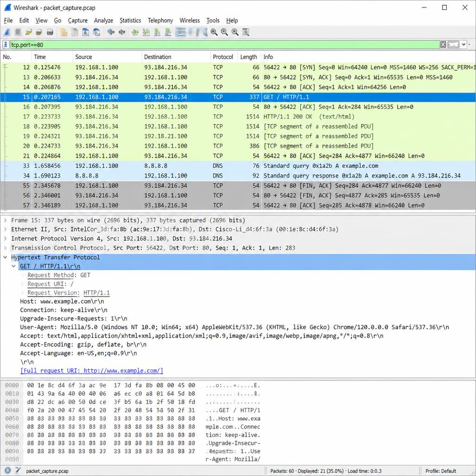
Task: Follow the Full request URI link
Action: [92, 370]
